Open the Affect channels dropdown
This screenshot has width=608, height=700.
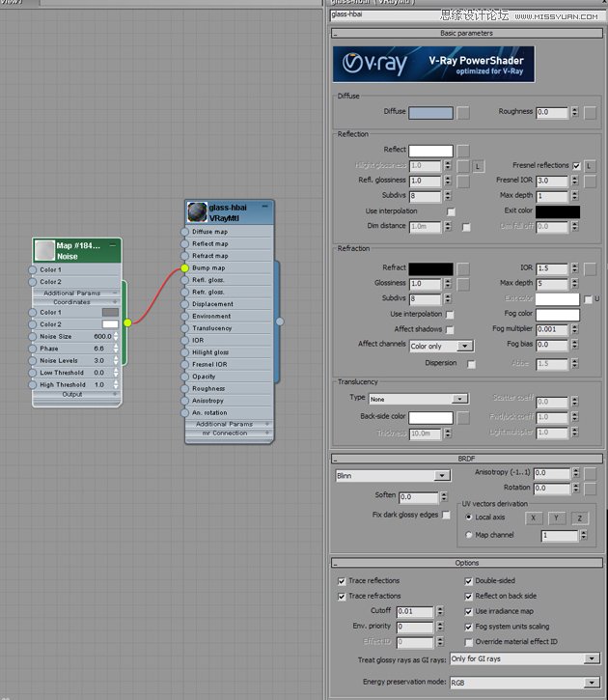point(441,346)
